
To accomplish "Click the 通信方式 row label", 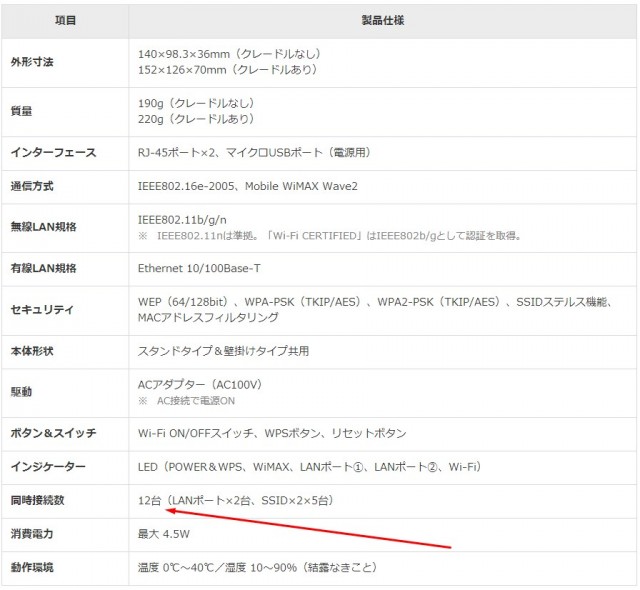I will click(x=32, y=186).
